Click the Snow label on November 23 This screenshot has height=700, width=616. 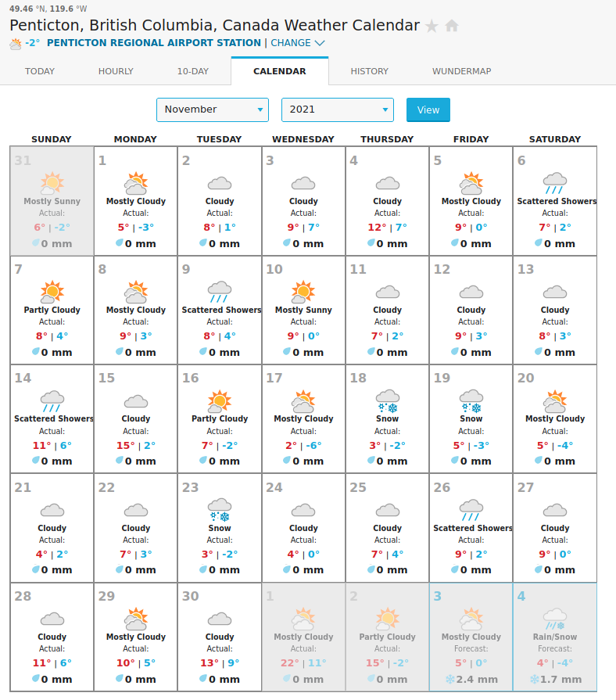point(220,528)
